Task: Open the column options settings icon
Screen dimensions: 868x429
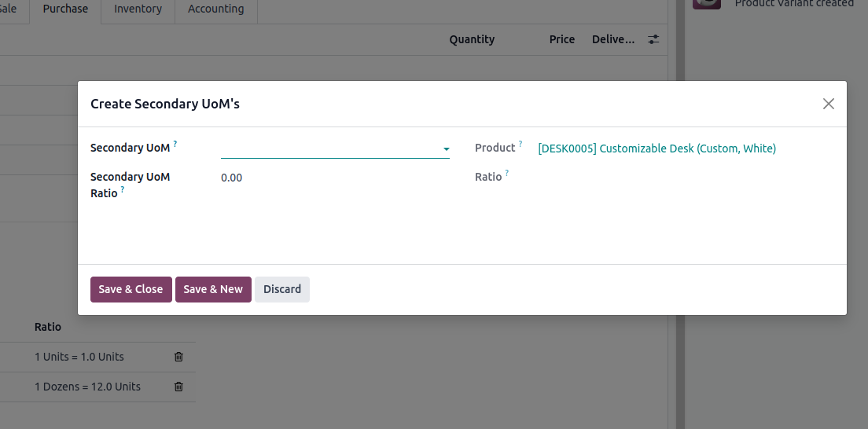Action: 653,39
